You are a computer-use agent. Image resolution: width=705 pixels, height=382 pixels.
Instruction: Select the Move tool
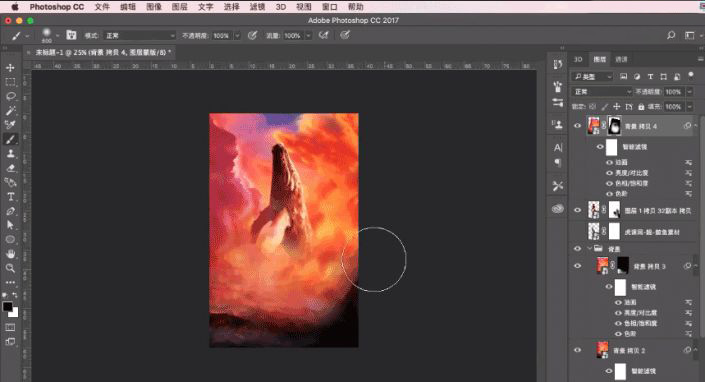[10, 68]
